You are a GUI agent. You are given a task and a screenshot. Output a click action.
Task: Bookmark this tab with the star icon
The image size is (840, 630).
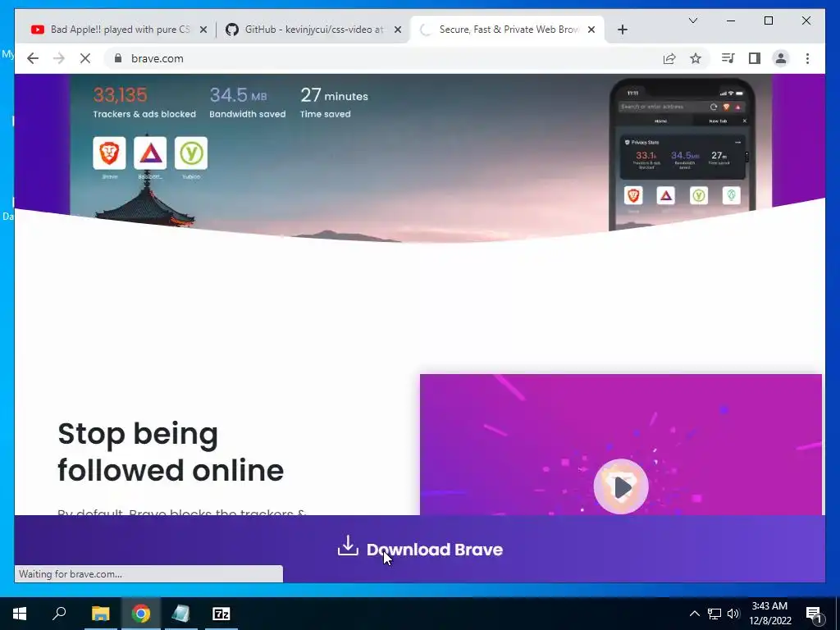tap(696, 58)
